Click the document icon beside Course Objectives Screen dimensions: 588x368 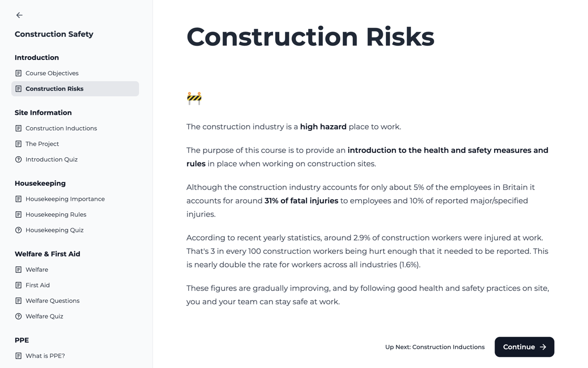click(x=19, y=73)
